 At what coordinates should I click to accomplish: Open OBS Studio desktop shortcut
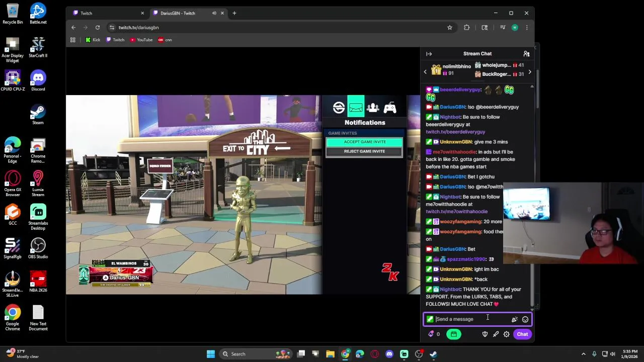(38, 248)
